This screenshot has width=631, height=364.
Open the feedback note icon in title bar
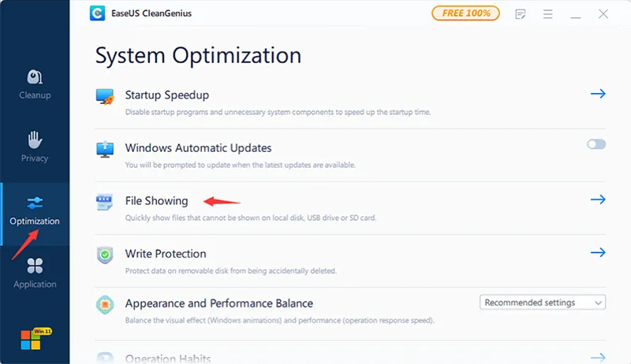[x=520, y=14]
